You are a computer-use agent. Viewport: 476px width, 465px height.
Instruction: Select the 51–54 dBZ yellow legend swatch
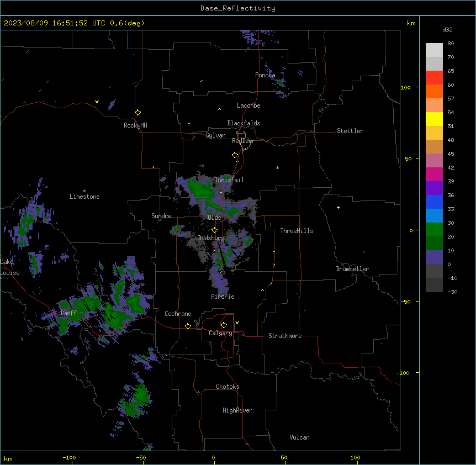(x=434, y=119)
